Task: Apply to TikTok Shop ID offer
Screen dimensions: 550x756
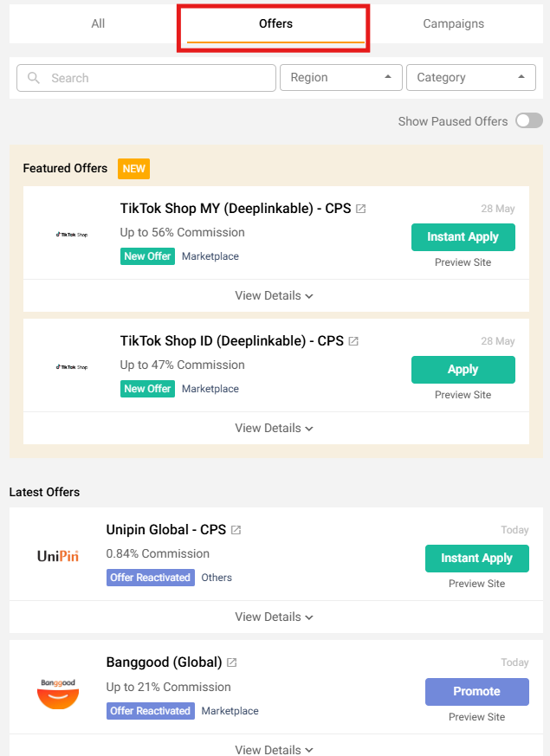Action: [463, 370]
